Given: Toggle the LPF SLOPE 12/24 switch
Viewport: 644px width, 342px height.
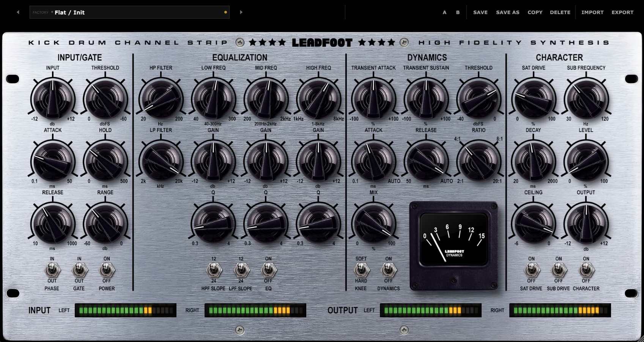Looking at the screenshot, I should 241,270.
